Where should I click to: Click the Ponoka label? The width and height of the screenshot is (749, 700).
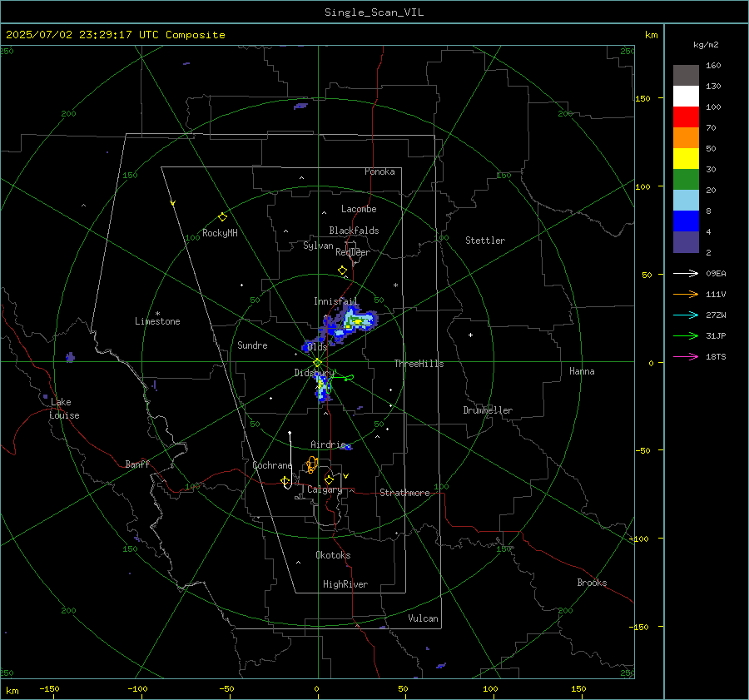tap(379, 172)
